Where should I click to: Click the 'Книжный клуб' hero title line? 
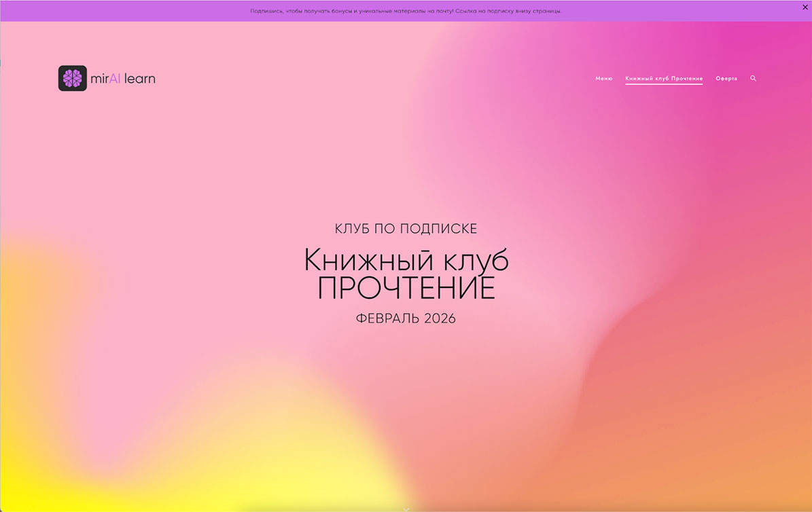(406, 261)
